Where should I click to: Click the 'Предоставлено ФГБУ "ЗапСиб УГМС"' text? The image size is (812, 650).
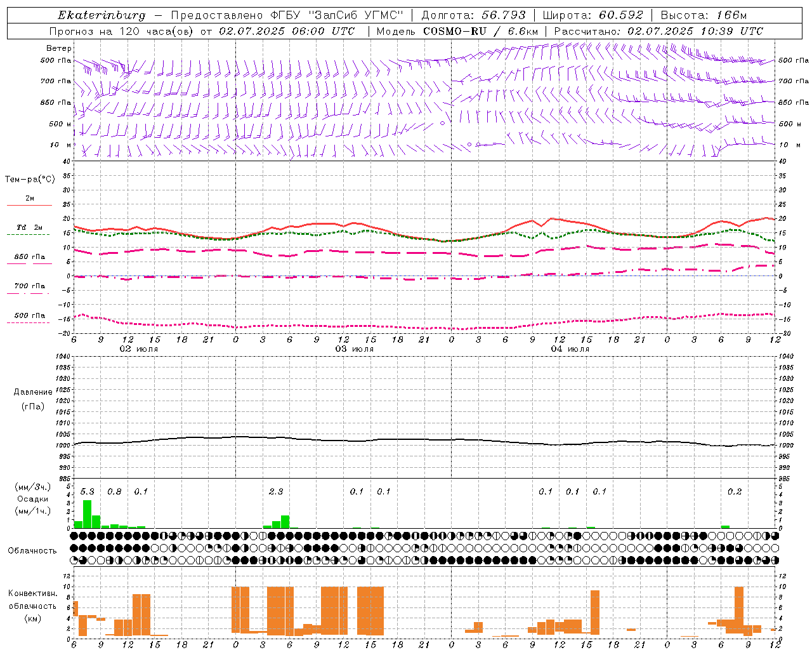point(288,15)
